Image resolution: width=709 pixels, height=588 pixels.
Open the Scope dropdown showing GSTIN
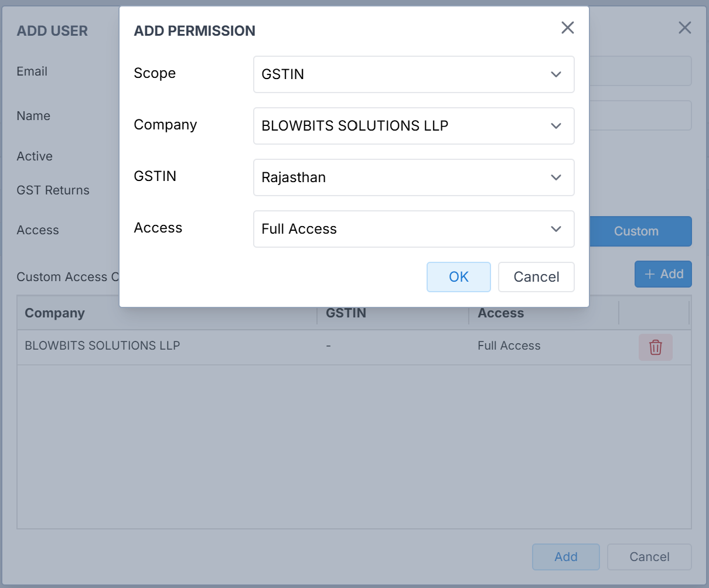413,74
